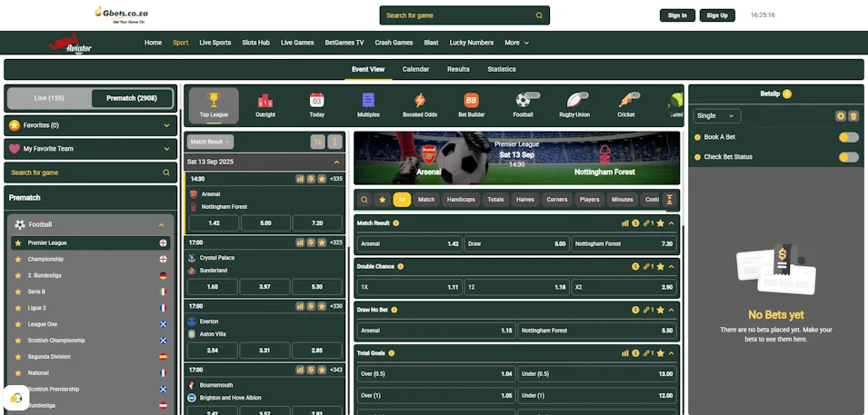The width and height of the screenshot is (868, 415).
Task: Switch to the Live (155) toggle
Action: point(49,98)
